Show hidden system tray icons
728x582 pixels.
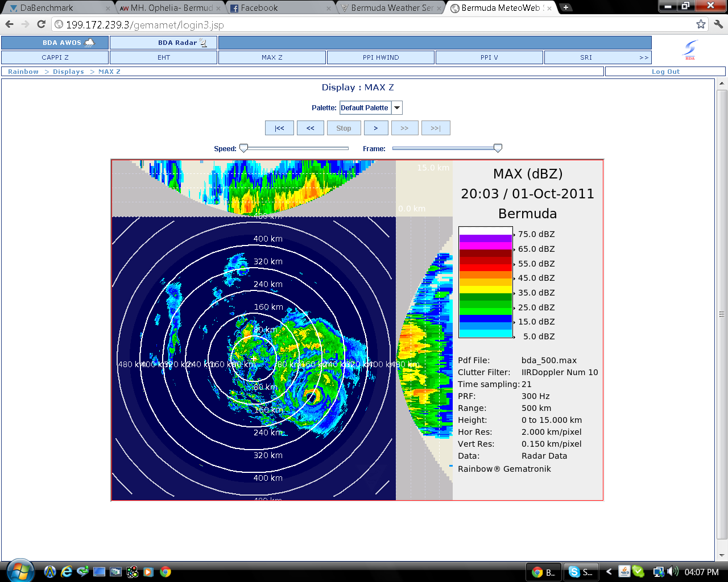coord(609,572)
